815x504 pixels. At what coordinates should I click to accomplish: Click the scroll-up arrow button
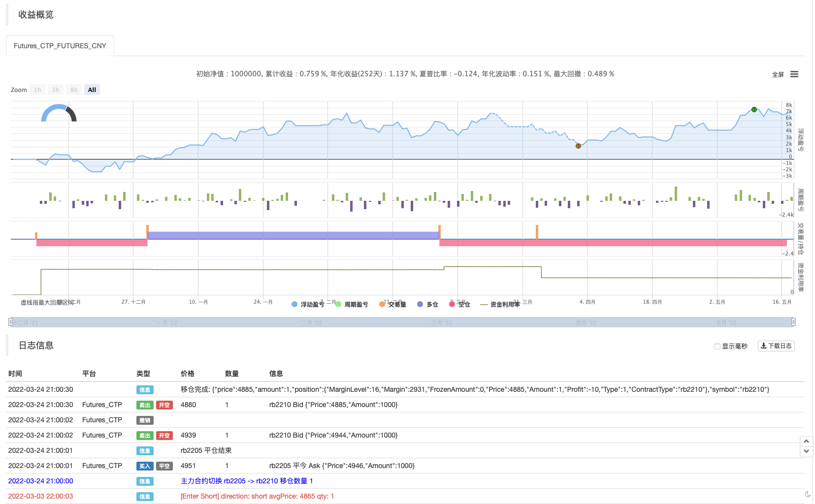tap(806, 441)
